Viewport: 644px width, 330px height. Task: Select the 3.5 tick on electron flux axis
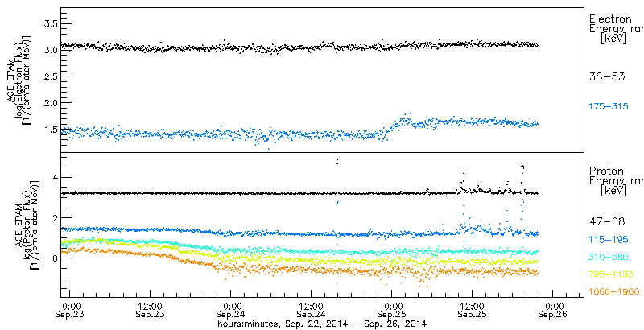pyautogui.click(x=51, y=24)
